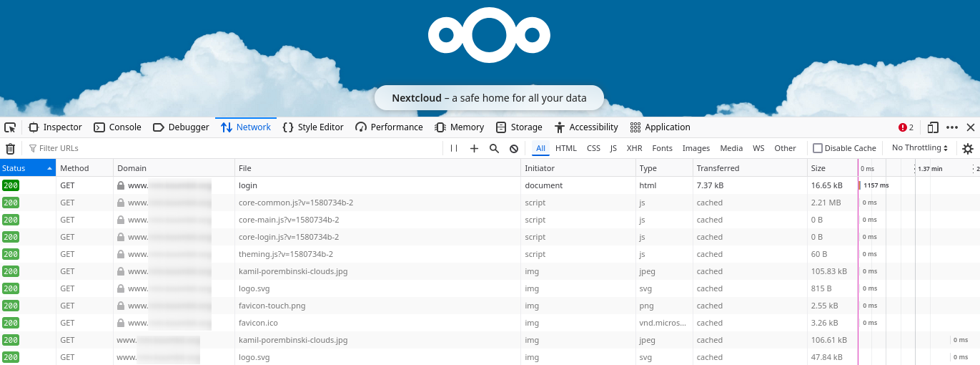Select core-login.js?v=1580734b-2 request
The image size is (980, 365).
490,237
